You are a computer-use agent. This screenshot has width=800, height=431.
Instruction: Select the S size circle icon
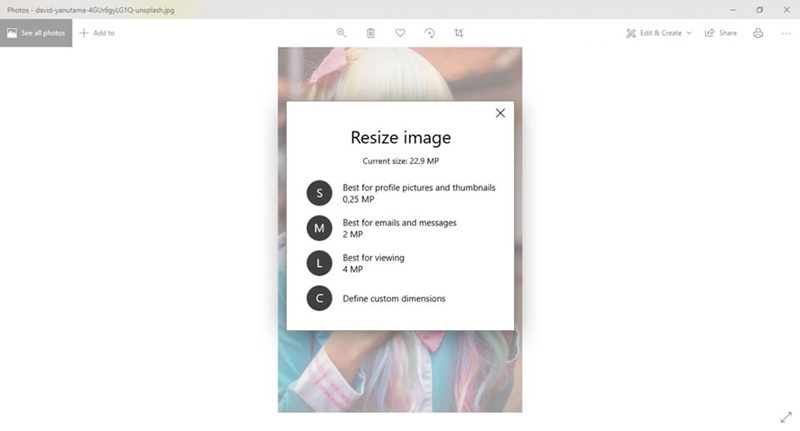(319, 193)
